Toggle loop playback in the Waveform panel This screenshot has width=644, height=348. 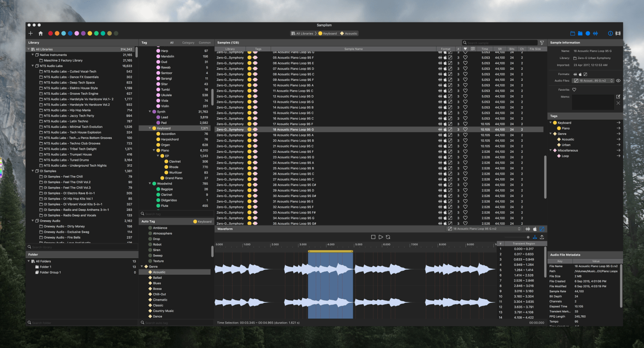click(388, 237)
